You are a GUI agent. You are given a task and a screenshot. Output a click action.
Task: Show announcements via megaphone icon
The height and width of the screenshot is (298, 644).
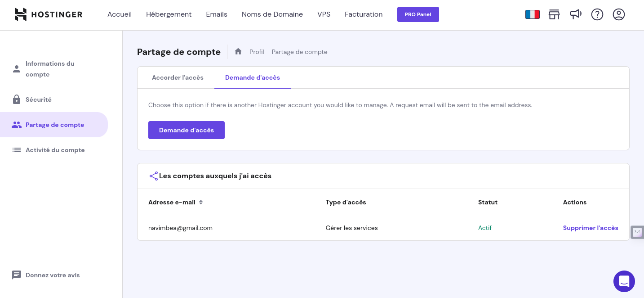(x=576, y=14)
